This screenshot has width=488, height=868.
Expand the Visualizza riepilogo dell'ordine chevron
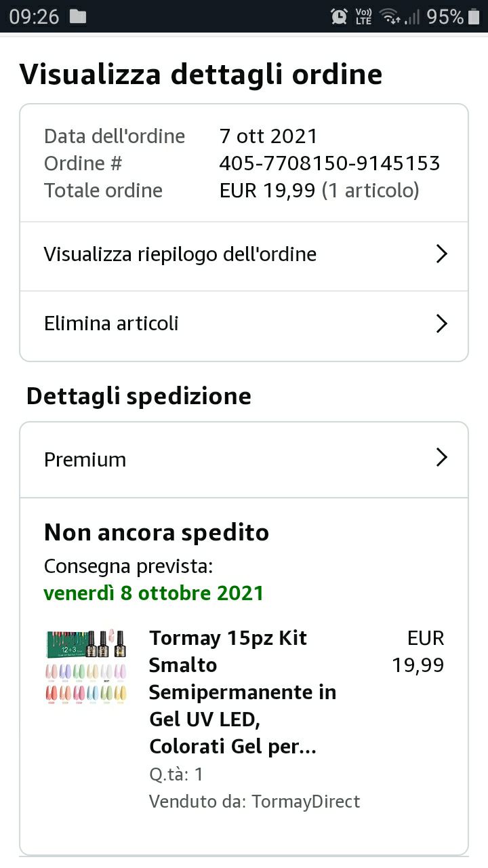(x=441, y=254)
